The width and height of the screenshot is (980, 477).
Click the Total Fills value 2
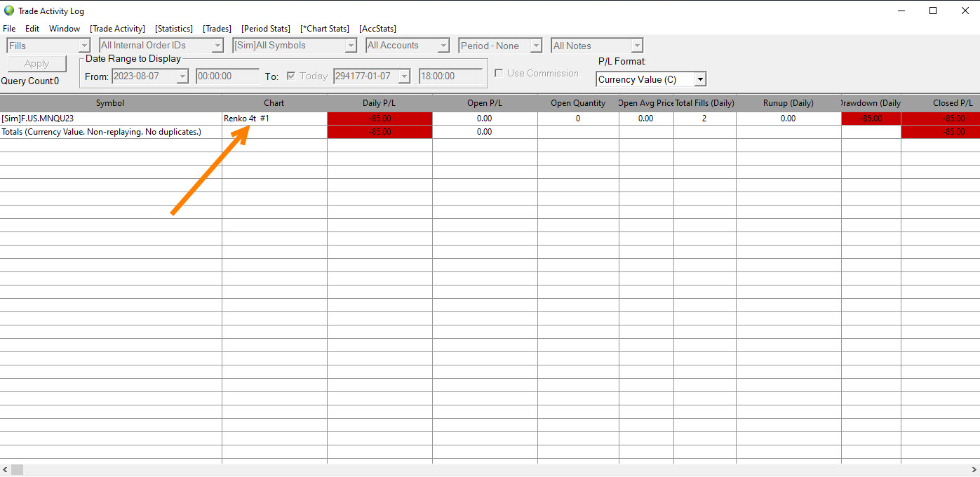click(704, 119)
